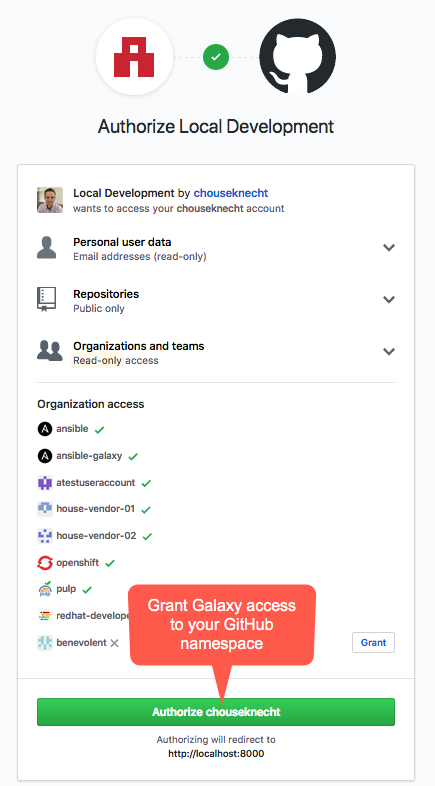Click the openshift organization logo

coord(45,562)
